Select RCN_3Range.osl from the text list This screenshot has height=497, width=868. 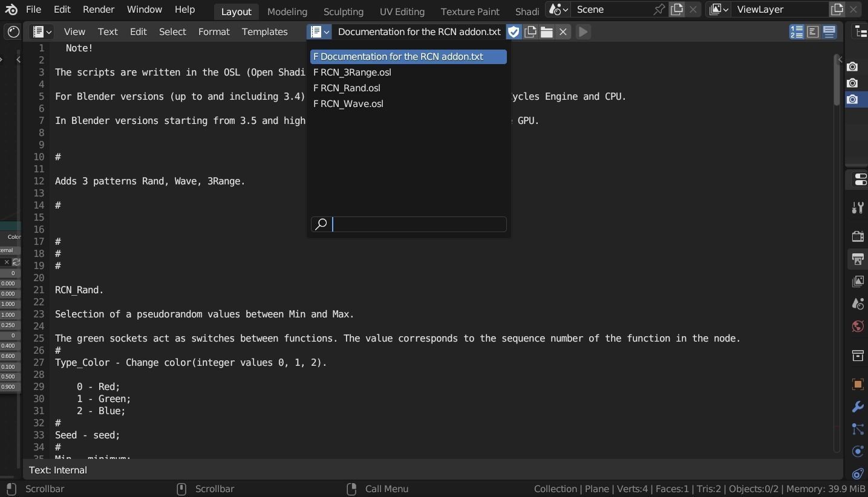click(x=408, y=72)
